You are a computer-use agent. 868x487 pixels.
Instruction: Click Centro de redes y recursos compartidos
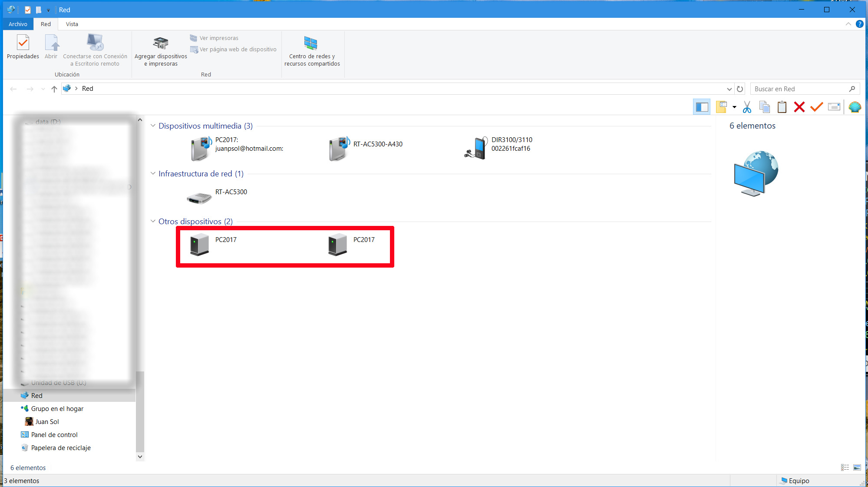(312, 51)
